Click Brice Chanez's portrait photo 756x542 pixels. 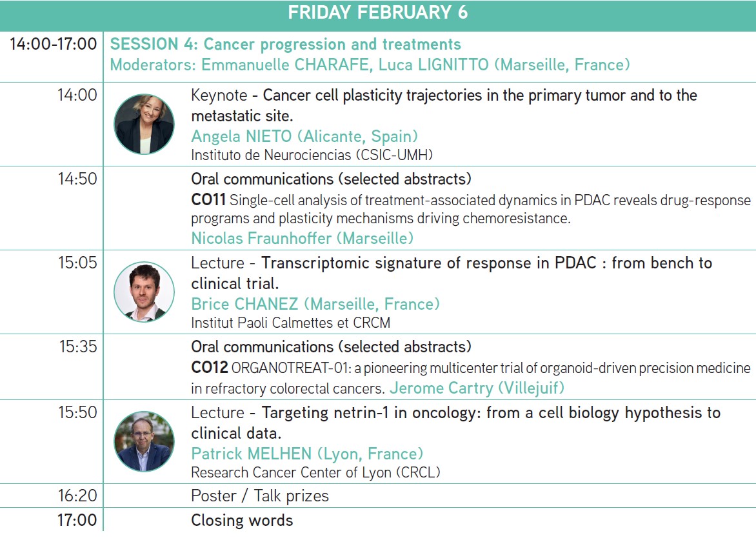(x=144, y=292)
